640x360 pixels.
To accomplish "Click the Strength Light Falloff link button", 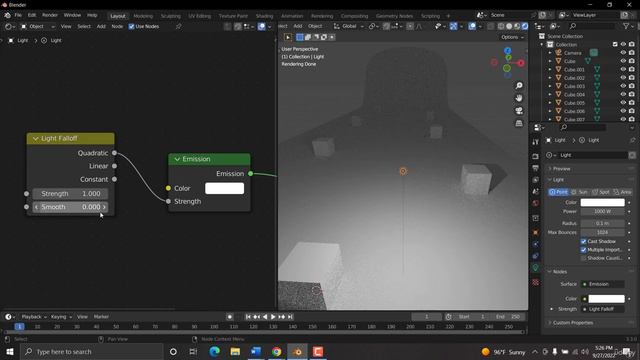I will click(x=602, y=309).
